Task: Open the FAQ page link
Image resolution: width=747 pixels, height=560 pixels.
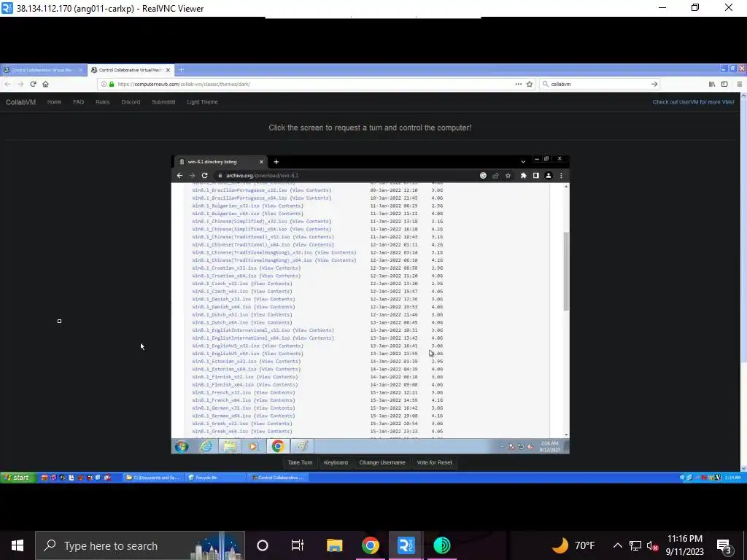Action: [x=79, y=102]
